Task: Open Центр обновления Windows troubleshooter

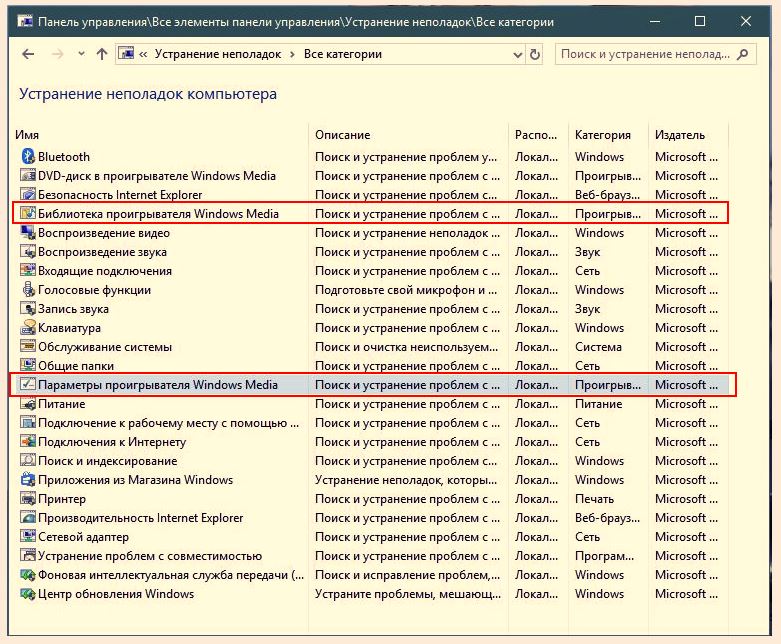Action: point(116,594)
